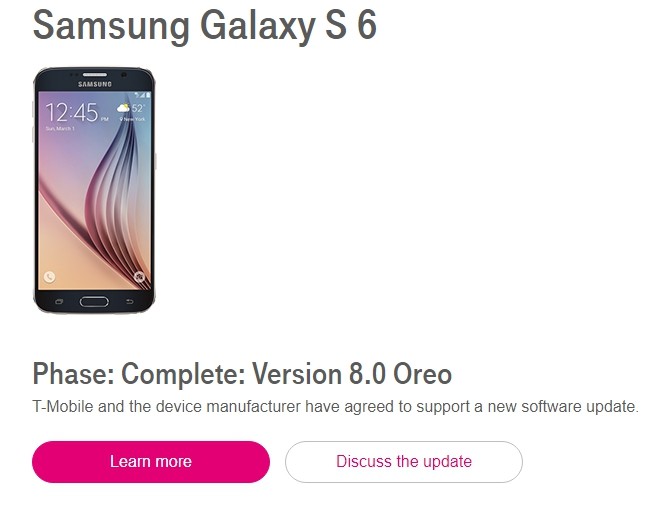
Task: Click the status bar signal icons on phone
Action: pyautogui.click(x=143, y=95)
